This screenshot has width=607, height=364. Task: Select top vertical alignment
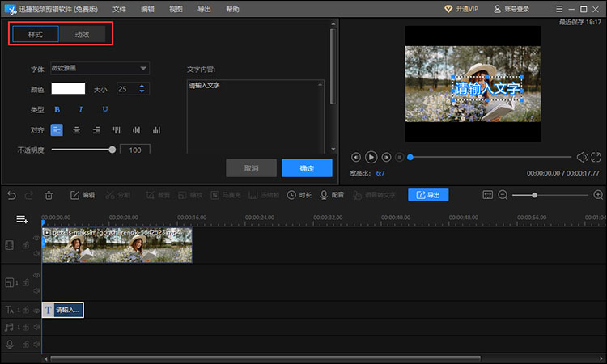116,130
